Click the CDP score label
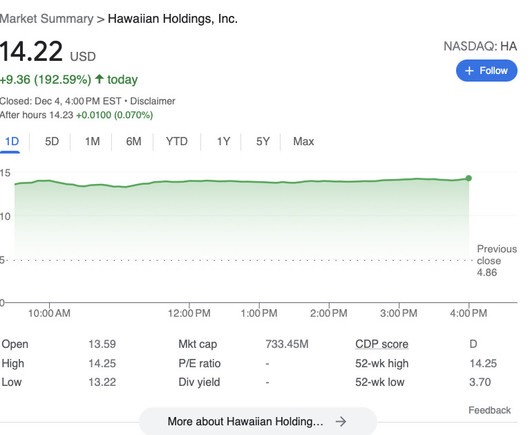The height and width of the screenshot is (435, 530). point(382,344)
